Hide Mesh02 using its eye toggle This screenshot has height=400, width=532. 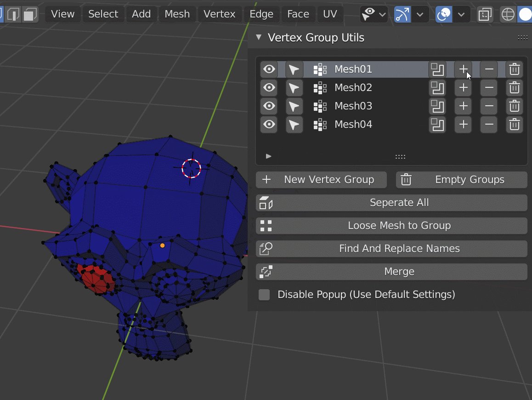click(x=269, y=88)
